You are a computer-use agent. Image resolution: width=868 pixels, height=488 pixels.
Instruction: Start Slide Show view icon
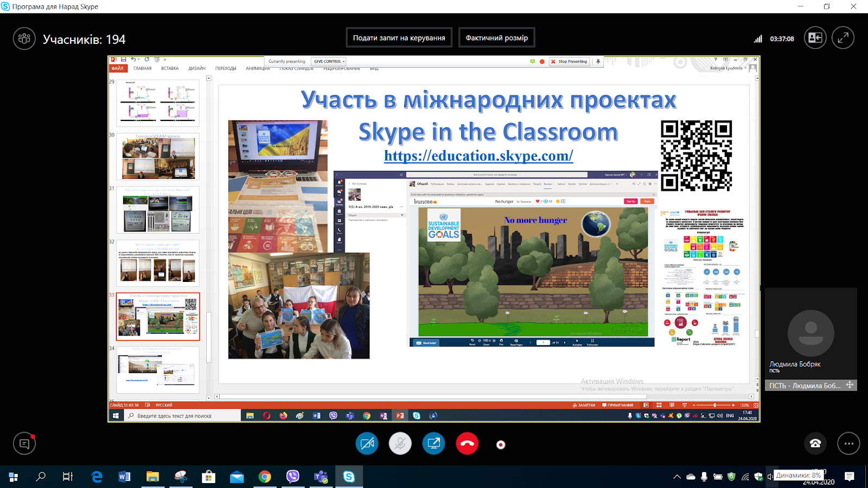(685, 405)
